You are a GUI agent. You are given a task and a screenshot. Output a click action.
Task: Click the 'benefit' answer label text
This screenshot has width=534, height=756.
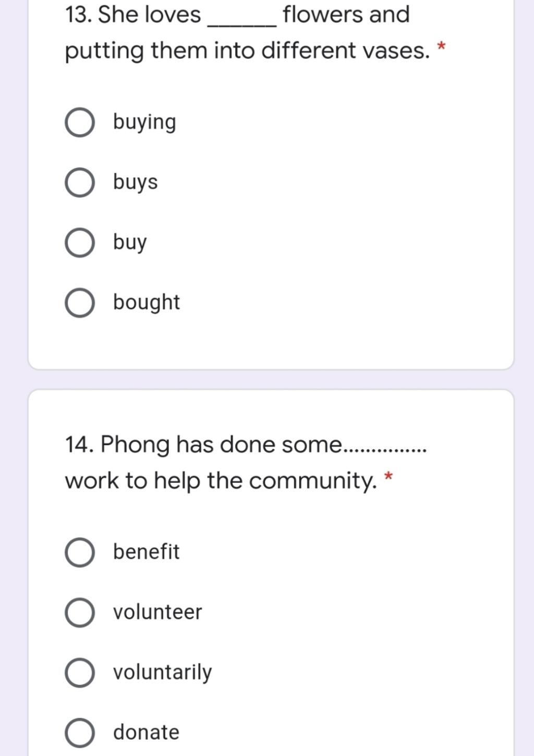(x=146, y=552)
